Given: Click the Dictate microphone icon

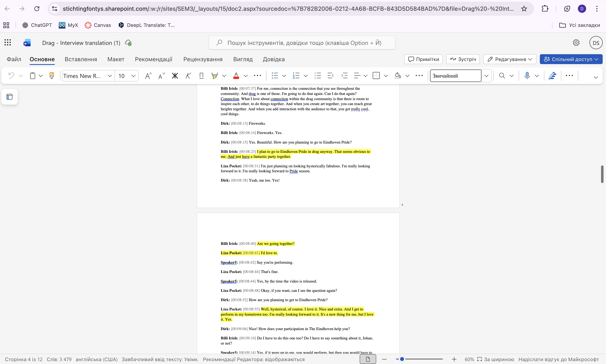Looking at the screenshot, I should point(527,76).
